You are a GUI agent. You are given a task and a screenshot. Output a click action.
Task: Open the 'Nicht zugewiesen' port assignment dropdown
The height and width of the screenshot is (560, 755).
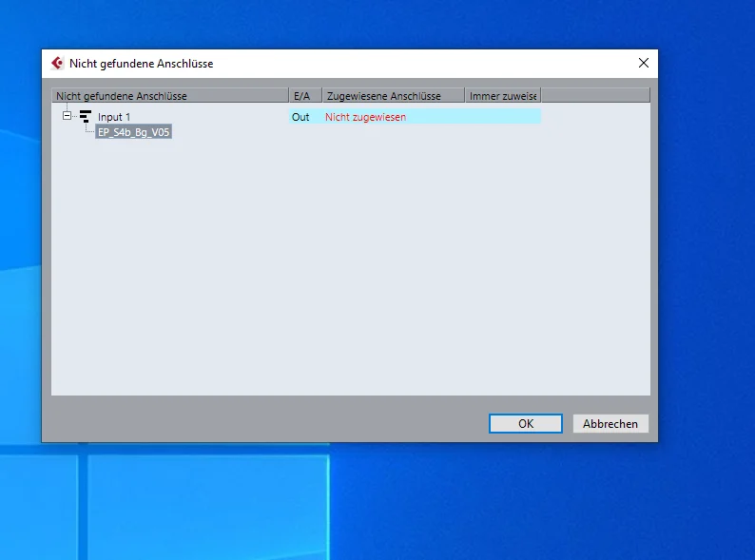coord(365,117)
